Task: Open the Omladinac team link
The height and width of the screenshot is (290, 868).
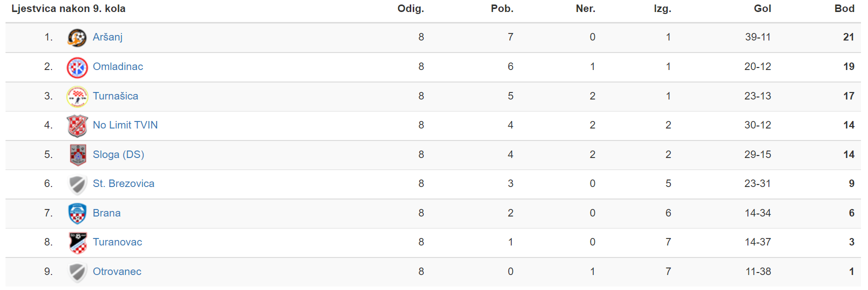Action: tap(118, 66)
